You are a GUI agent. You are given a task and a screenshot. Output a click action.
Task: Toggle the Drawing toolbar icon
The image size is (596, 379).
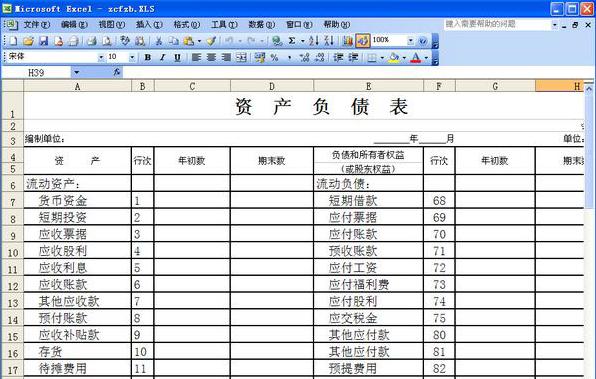tap(363, 40)
